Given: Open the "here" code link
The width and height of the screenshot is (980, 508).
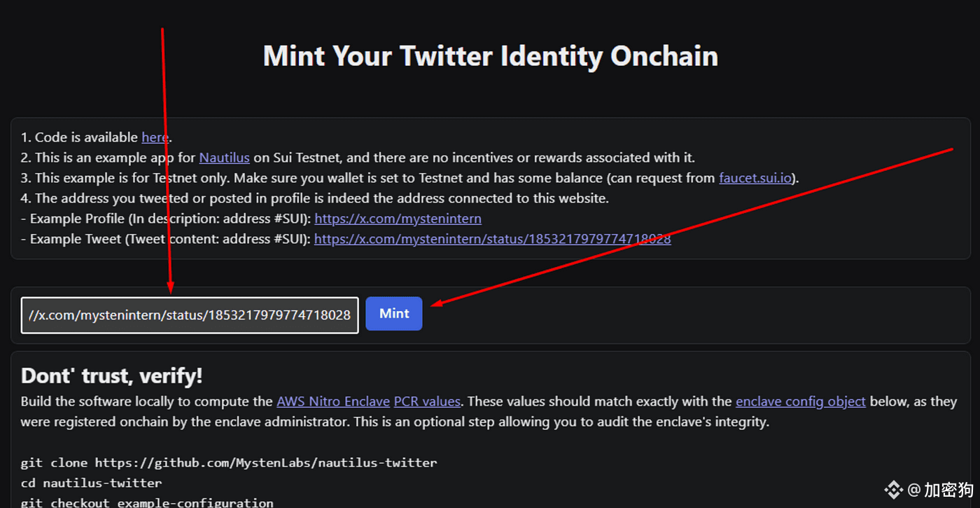Looking at the screenshot, I should 155,137.
